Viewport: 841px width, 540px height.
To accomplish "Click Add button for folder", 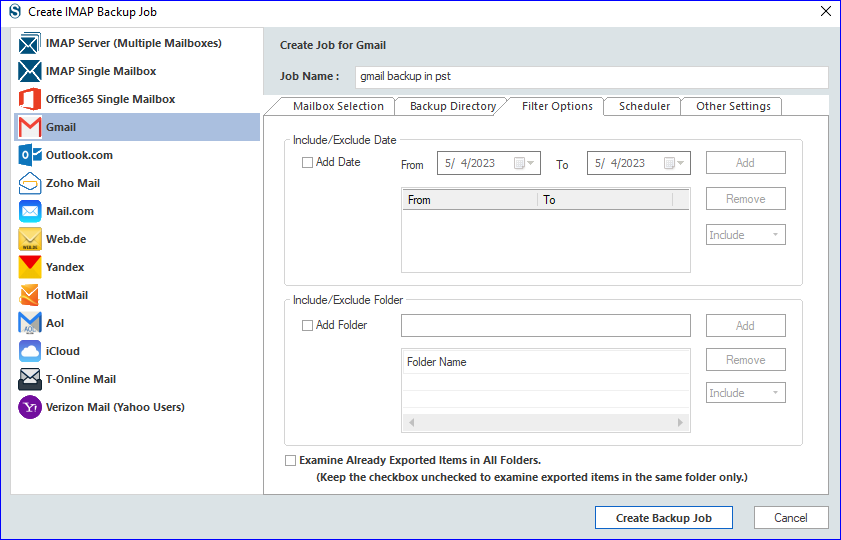I will (x=746, y=326).
